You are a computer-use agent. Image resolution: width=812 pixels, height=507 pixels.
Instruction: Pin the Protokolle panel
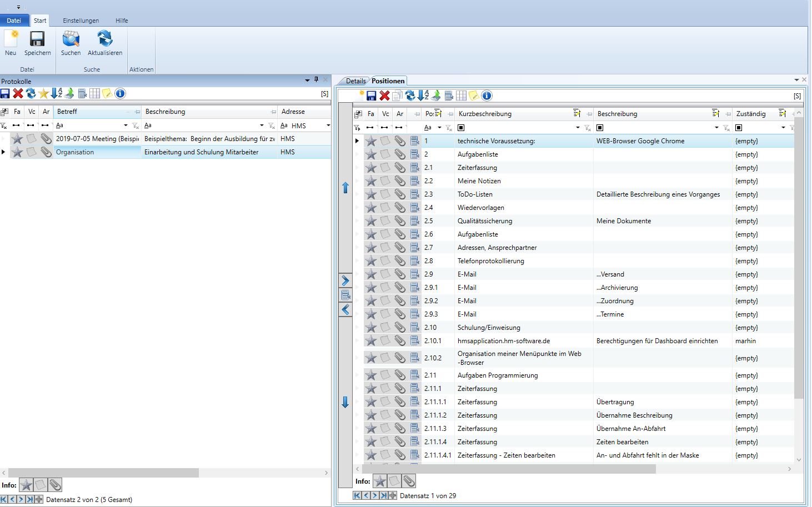(316, 80)
